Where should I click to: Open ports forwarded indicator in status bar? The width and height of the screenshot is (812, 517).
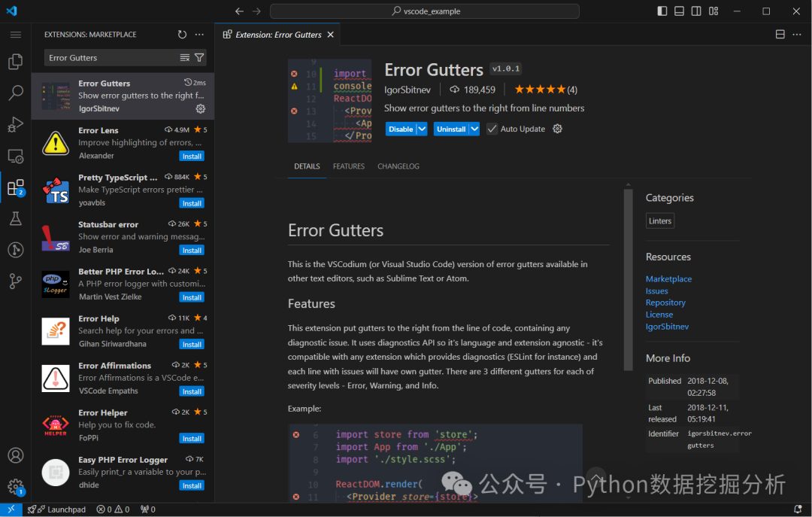[148, 509]
